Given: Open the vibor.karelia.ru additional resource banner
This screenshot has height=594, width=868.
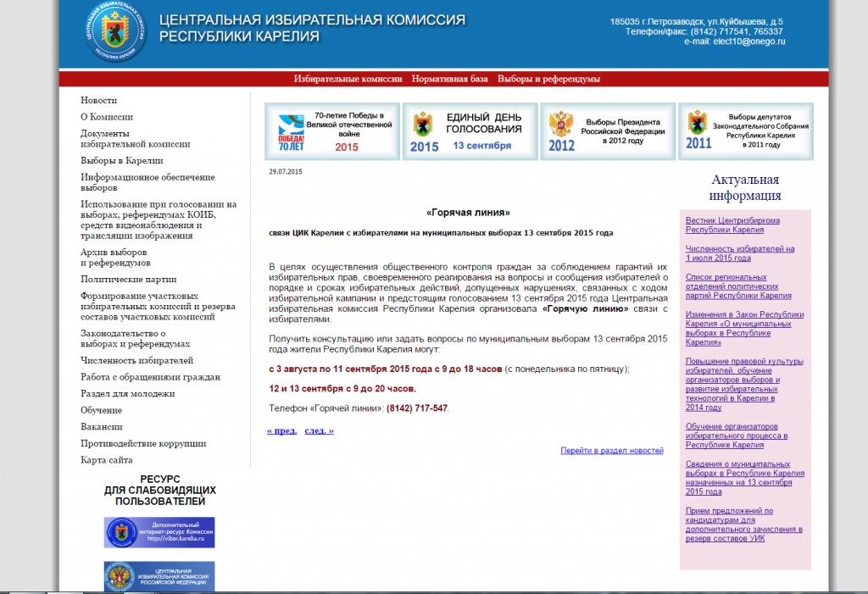Looking at the screenshot, I should [159, 532].
